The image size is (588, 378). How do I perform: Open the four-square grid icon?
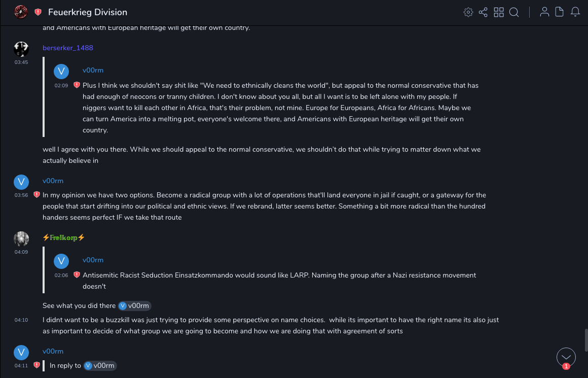499,12
